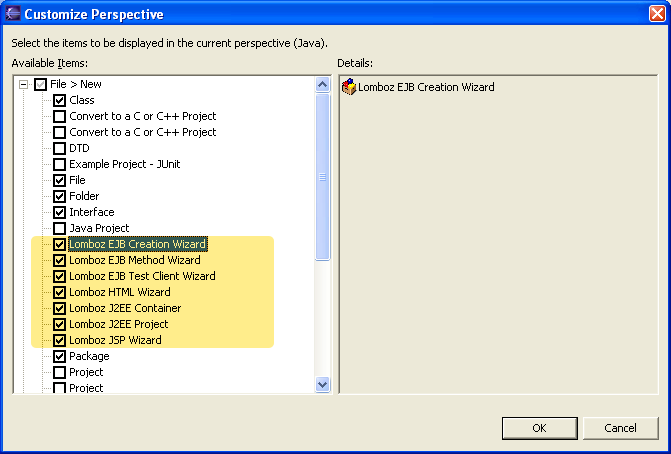Screen dimensions: 671x454
Task: Collapse the File > New tree node
Action: click(24, 85)
